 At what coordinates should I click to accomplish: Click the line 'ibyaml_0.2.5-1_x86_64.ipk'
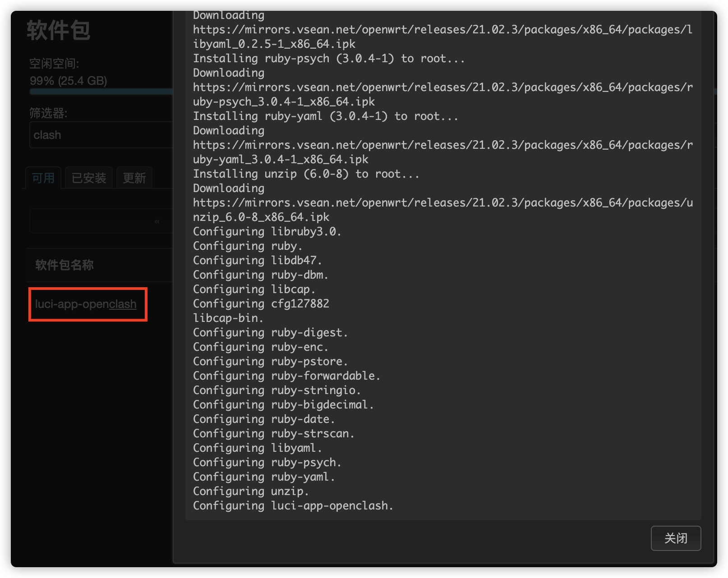tap(274, 44)
